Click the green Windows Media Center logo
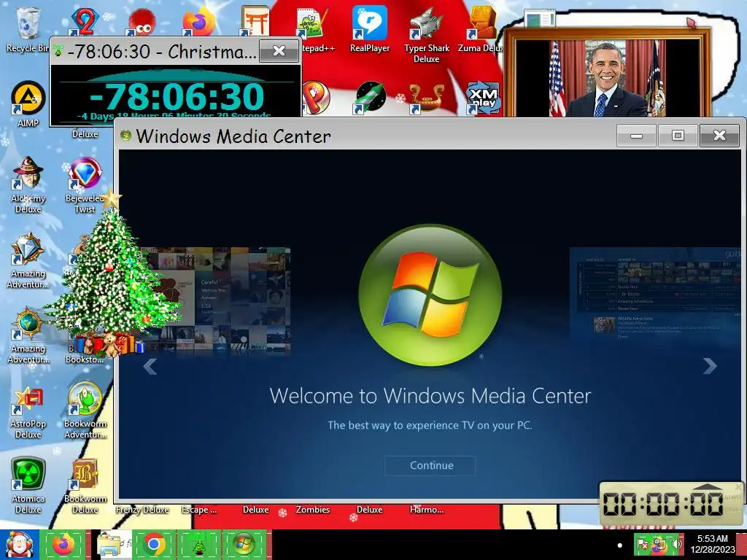Viewport: 747px width, 560px height. pos(430,295)
